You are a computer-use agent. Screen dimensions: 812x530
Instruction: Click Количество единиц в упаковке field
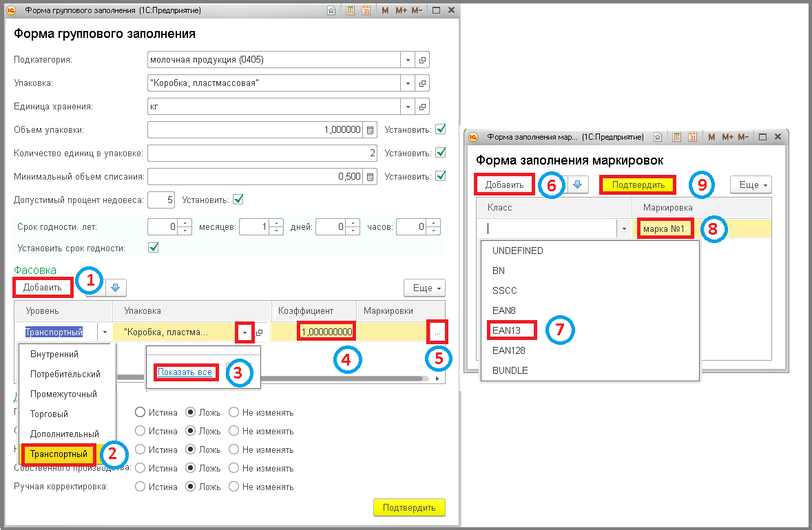click(x=262, y=153)
